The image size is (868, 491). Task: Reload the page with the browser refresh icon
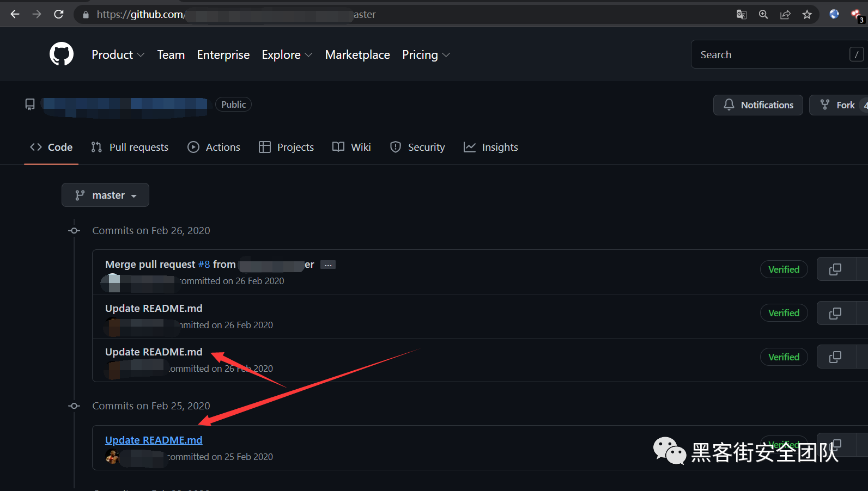point(59,14)
